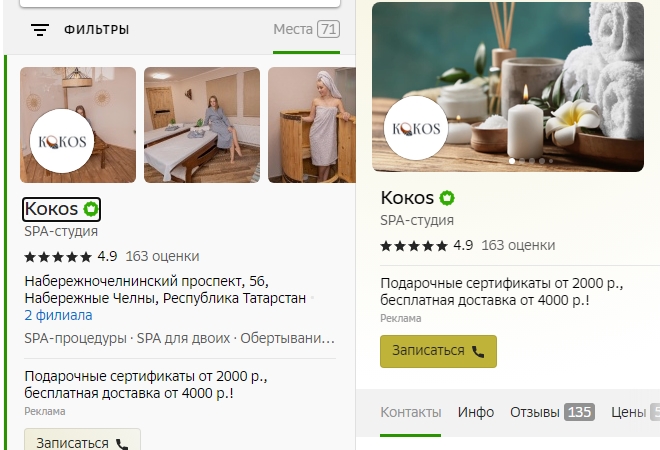Viewport: 660px width, 450px height.
Task: Click the phone icon on yellow Записаться button
Action: [x=478, y=351]
